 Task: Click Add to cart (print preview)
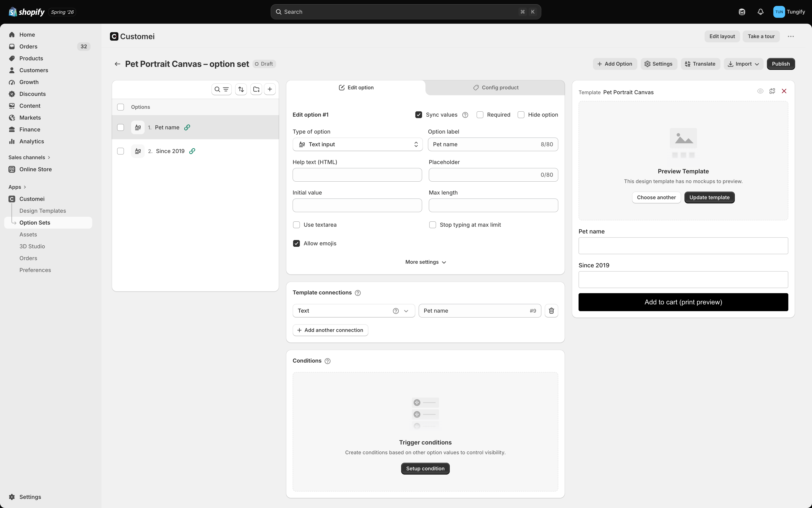pos(683,302)
